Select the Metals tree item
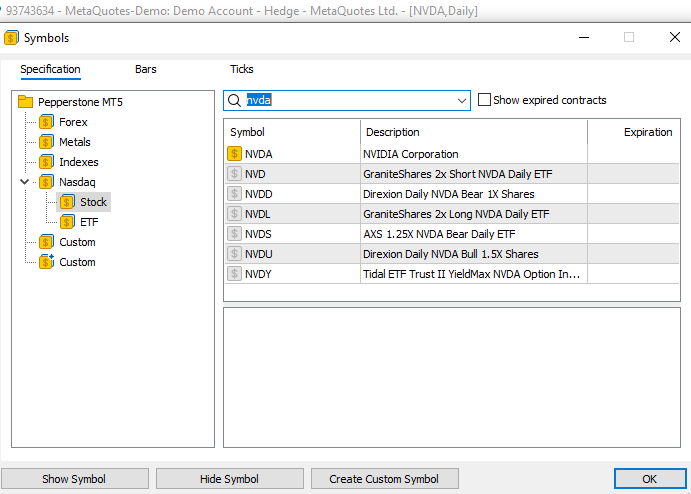This screenshot has height=494, width=691. (x=75, y=142)
